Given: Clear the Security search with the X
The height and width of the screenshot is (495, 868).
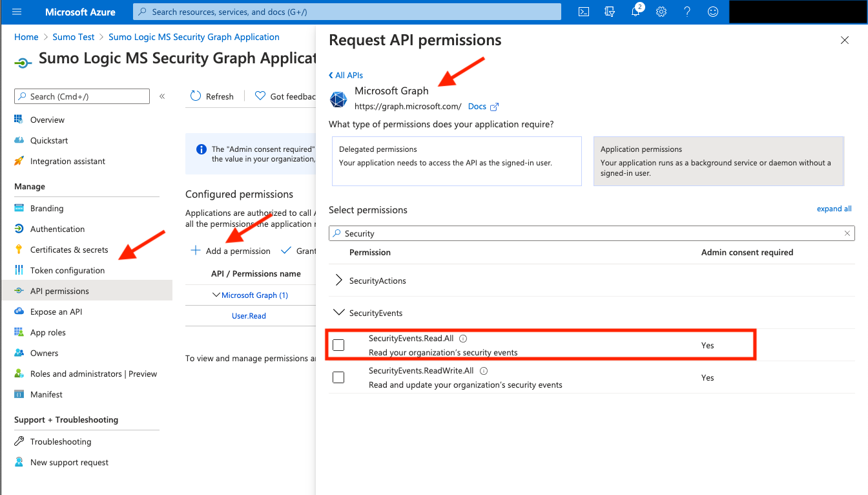Looking at the screenshot, I should pyautogui.click(x=847, y=233).
